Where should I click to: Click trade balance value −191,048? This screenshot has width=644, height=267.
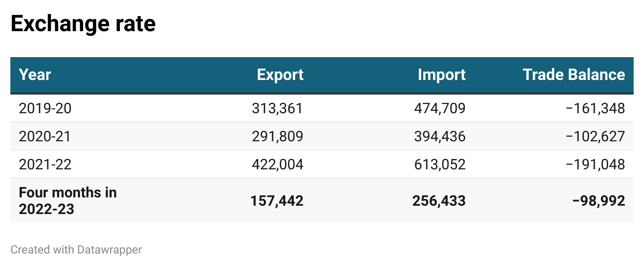pos(595,165)
